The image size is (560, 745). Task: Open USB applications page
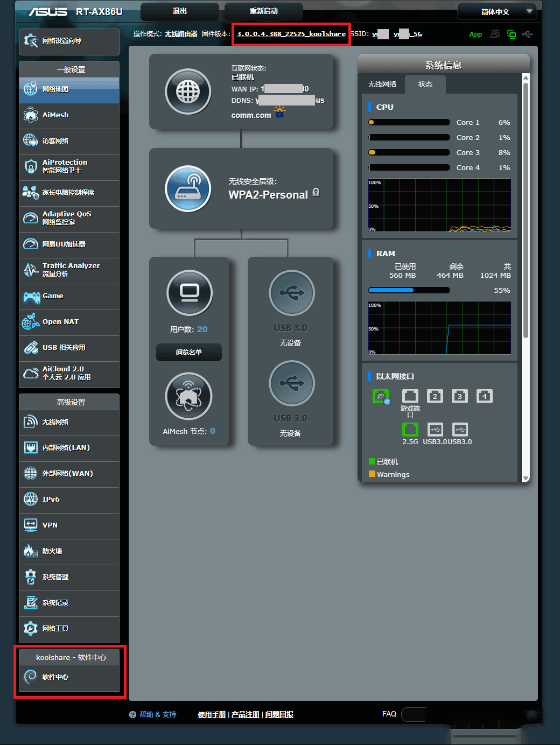[69, 348]
